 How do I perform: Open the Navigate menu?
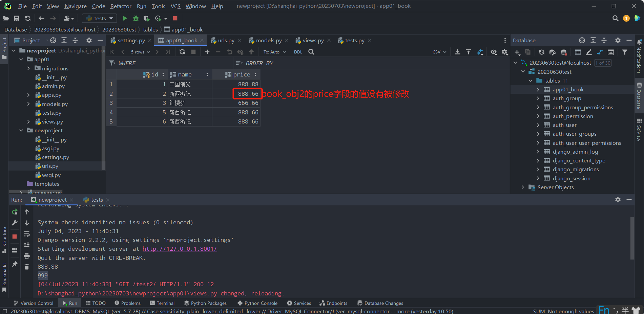pos(76,6)
